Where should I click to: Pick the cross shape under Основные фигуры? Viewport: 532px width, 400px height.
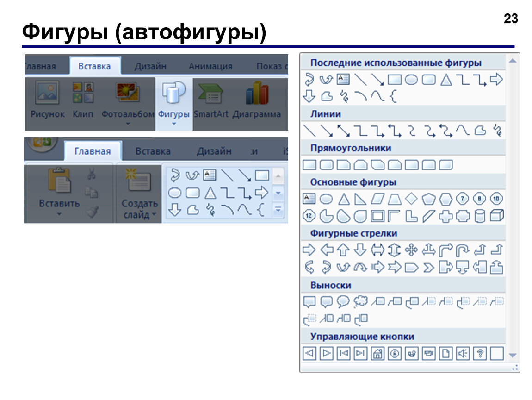pyautogui.click(x=445, y=216)
